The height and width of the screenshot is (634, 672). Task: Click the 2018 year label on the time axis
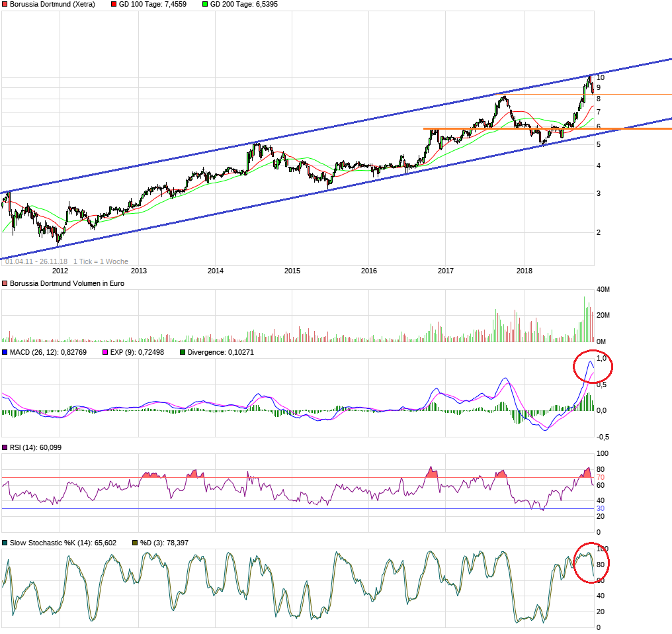pos(524,271)
